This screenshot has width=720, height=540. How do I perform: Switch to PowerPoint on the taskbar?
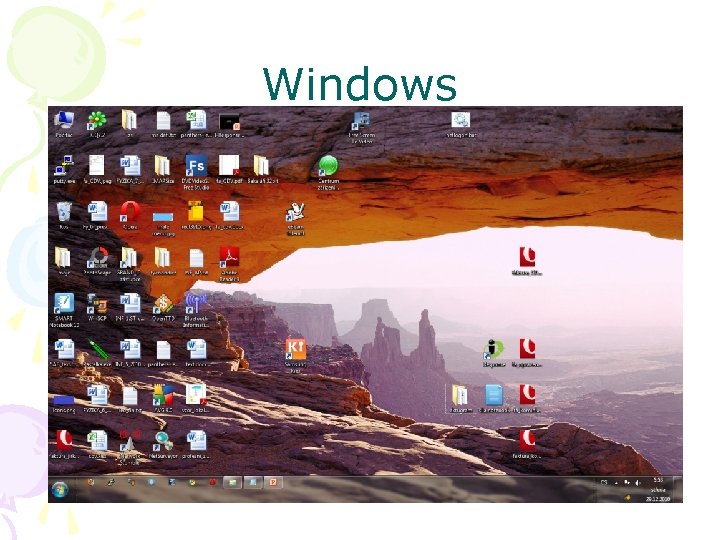point(273,482)
